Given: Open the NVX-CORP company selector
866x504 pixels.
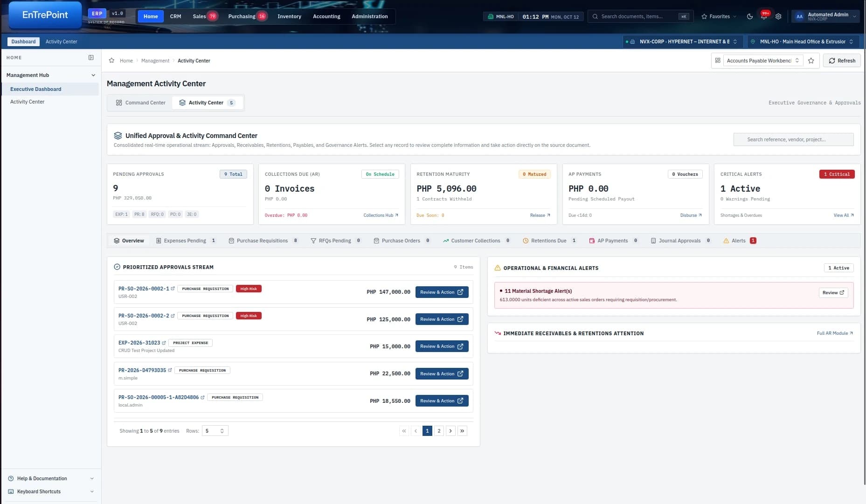Looking at the screenshot, I should 682,41.
